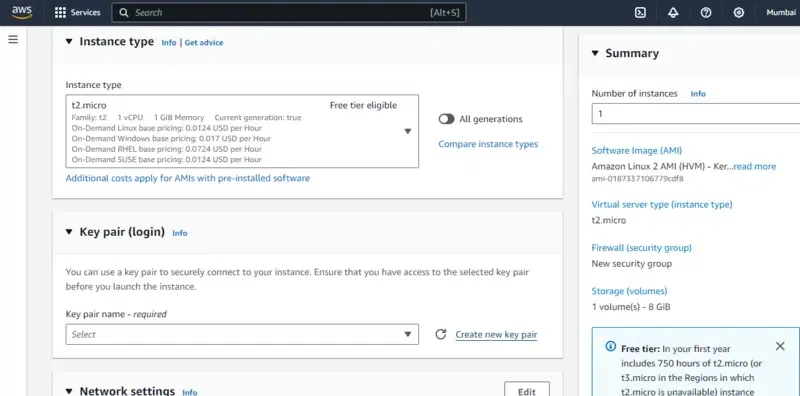This screenshot has height=396, width=800.
Task: Open the Services grid menu
Action: coord(78,13)
